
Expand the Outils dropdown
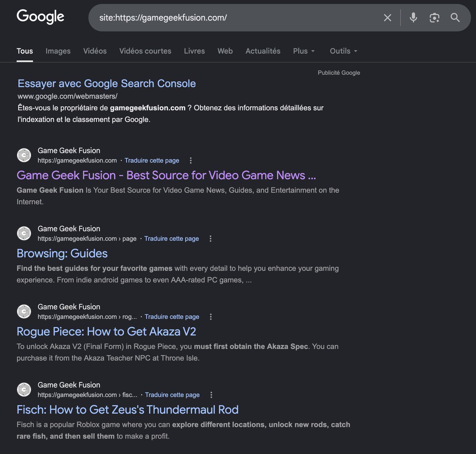[344, 51]
